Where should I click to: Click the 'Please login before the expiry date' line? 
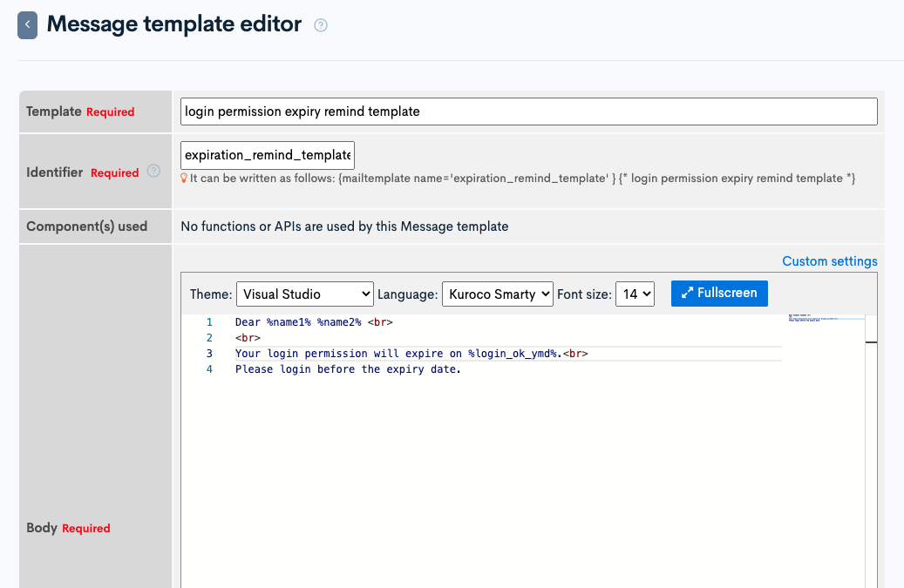[x=348, y=369]
